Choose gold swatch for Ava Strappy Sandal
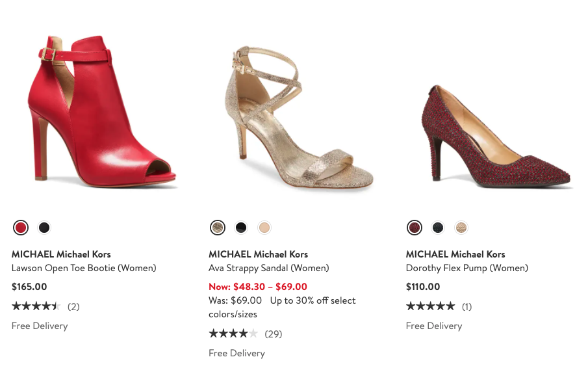Viewport: 588px width, 370px height. pyautogui.click(x=218, y=228)
